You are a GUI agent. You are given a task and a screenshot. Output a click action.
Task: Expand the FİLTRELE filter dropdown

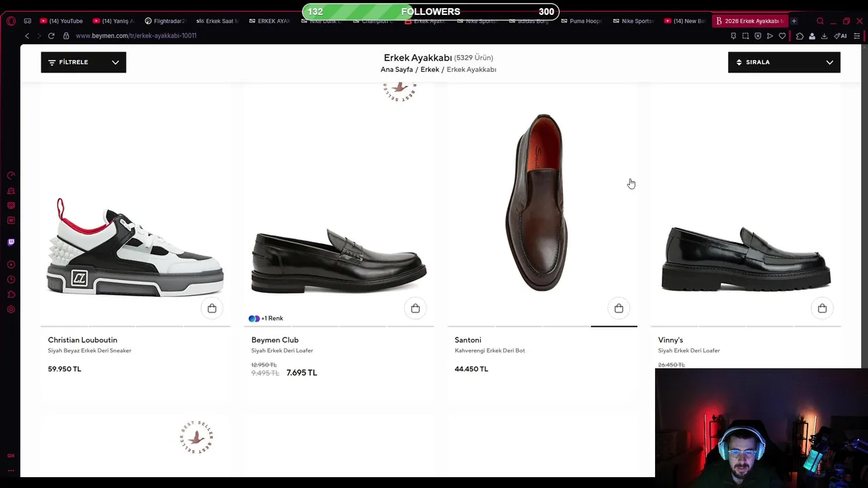click(83, 62)
